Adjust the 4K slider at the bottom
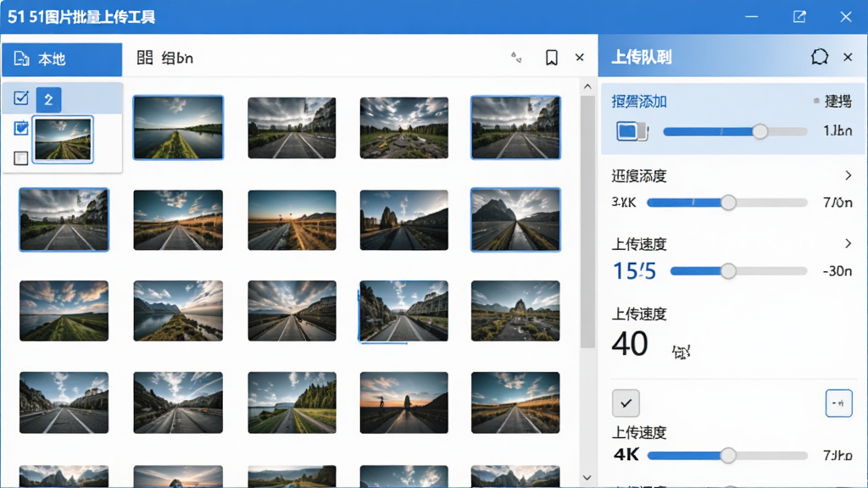Image resolution: width=868 pixels, height=488 pixels. (x=726, y=455)
